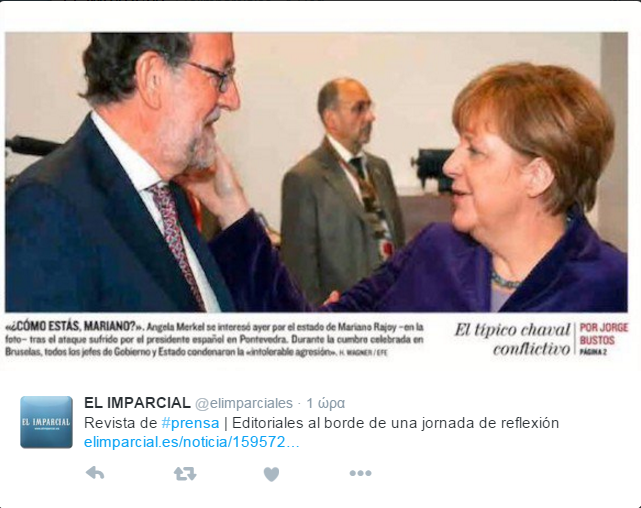Open the three-dot more options menu
This screenshot has height=508, width=641.
pos(360,473)
